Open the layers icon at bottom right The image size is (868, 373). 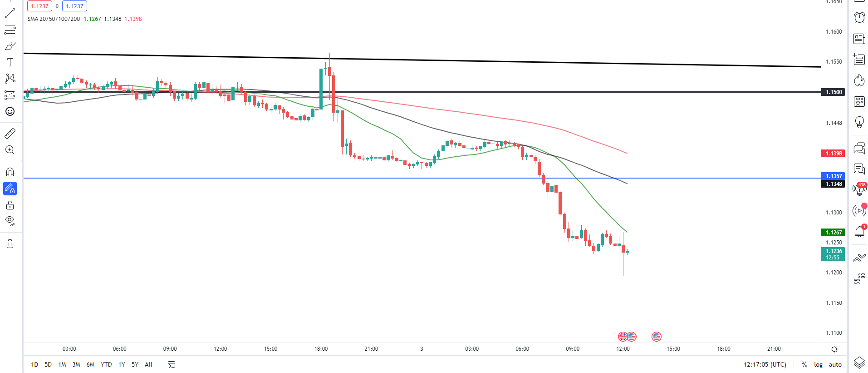pos(859,363)
